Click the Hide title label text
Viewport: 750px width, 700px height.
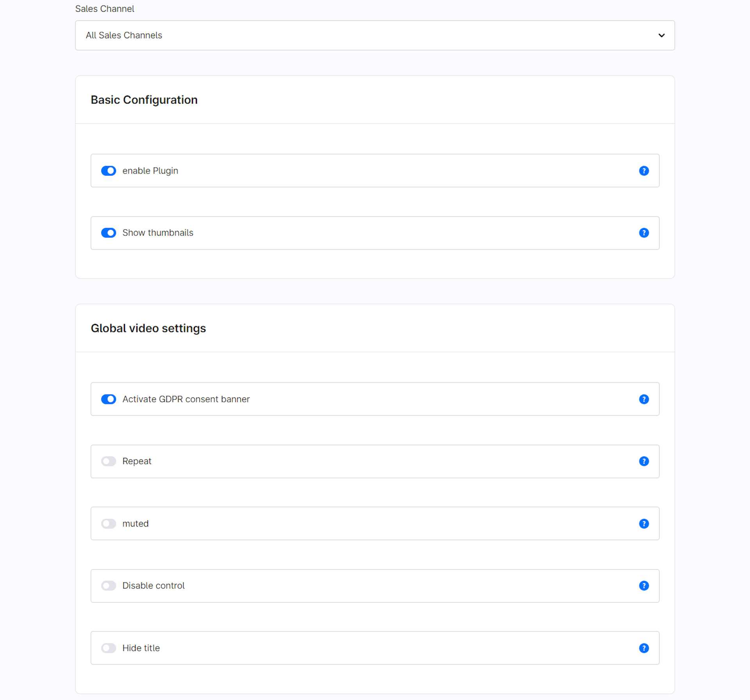pos(141,648)
